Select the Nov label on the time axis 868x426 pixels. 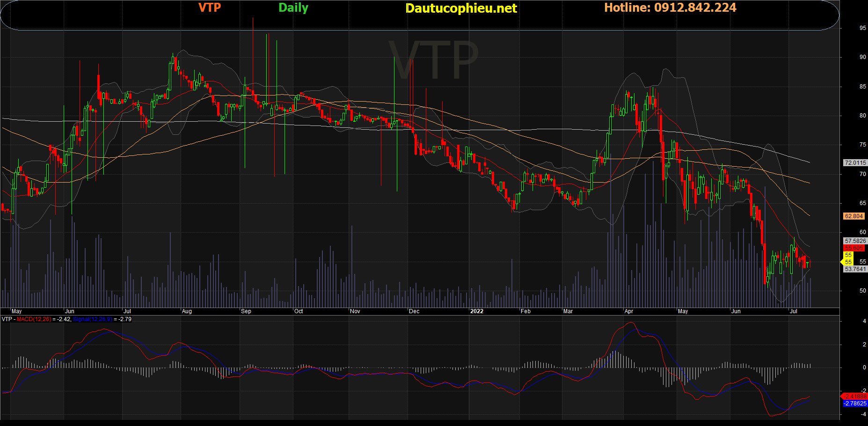(x=355, y=311)
